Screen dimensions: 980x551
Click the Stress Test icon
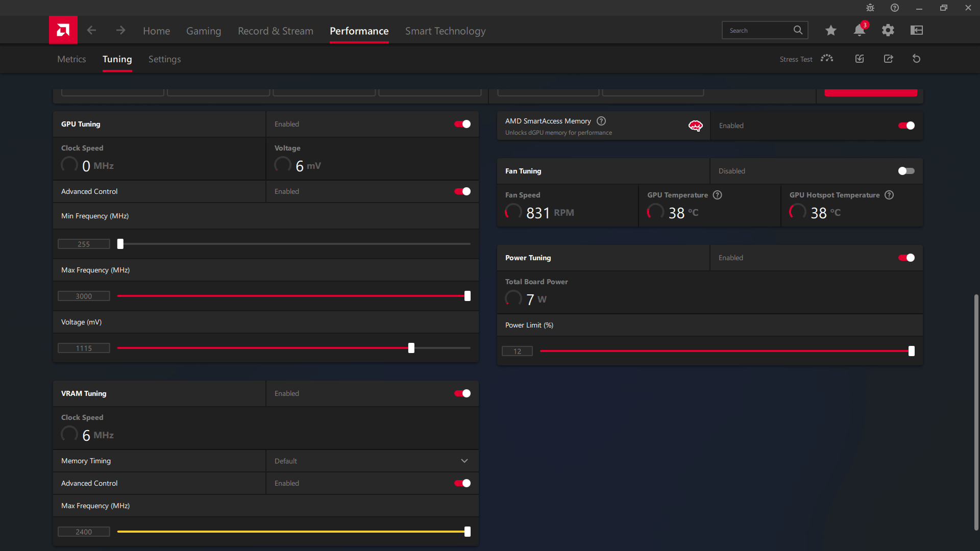coord(826,59)
